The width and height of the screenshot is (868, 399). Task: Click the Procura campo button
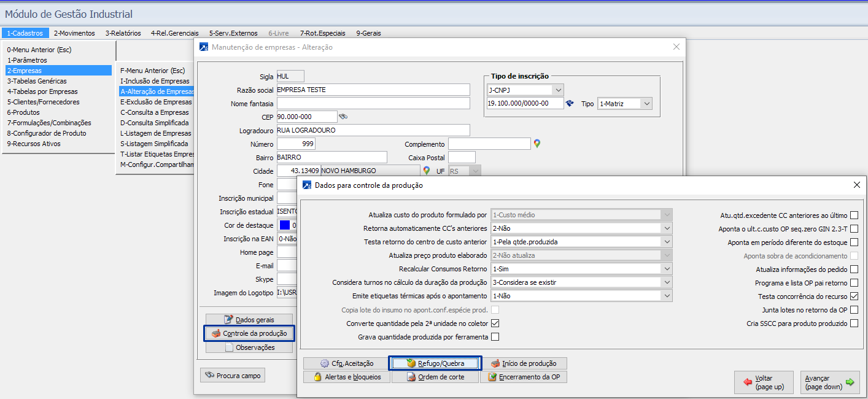click(233, 376)
